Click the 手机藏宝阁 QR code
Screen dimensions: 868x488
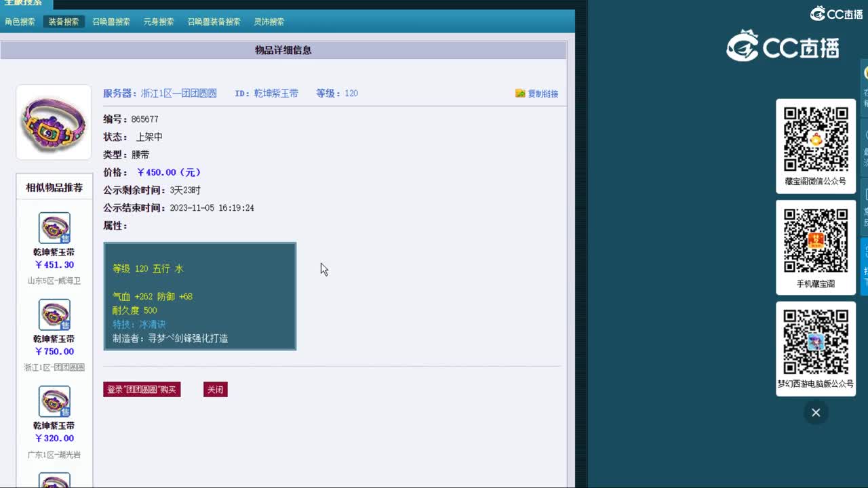[x=816, y=241]
